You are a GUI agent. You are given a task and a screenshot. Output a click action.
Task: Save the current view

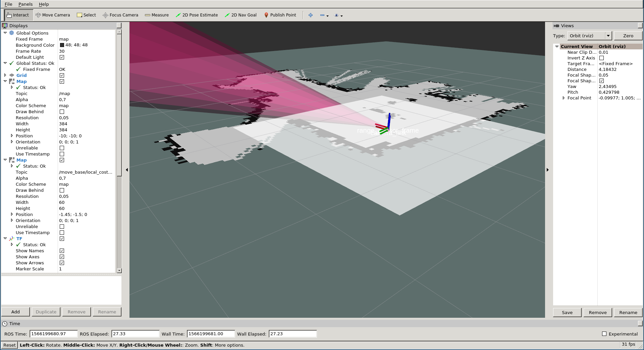[x=567, y=312]
